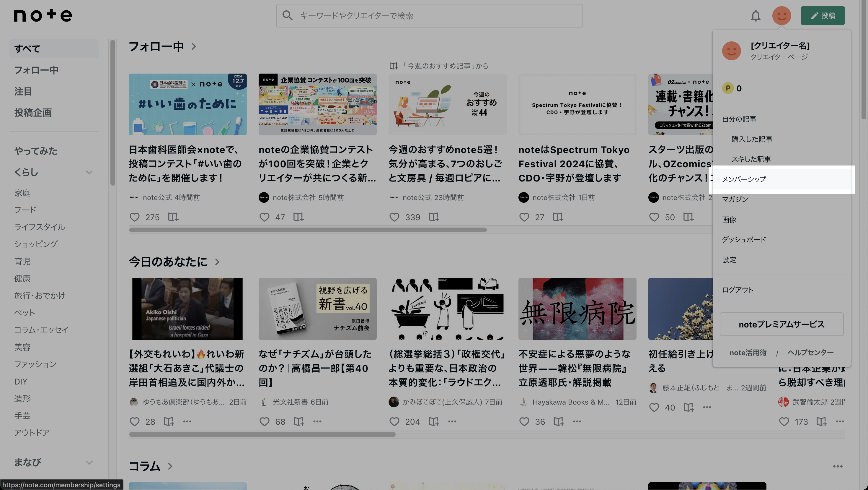Like the 武智倫太郎 article with 173 likes

(784, 421)
